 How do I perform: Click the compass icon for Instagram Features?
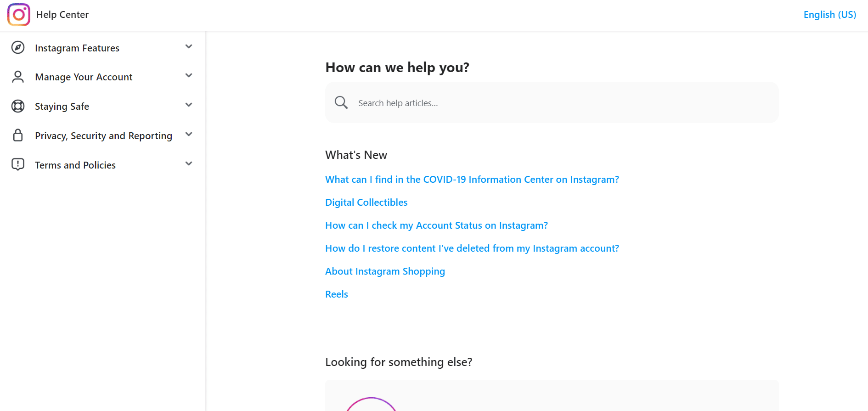(18, 47)
